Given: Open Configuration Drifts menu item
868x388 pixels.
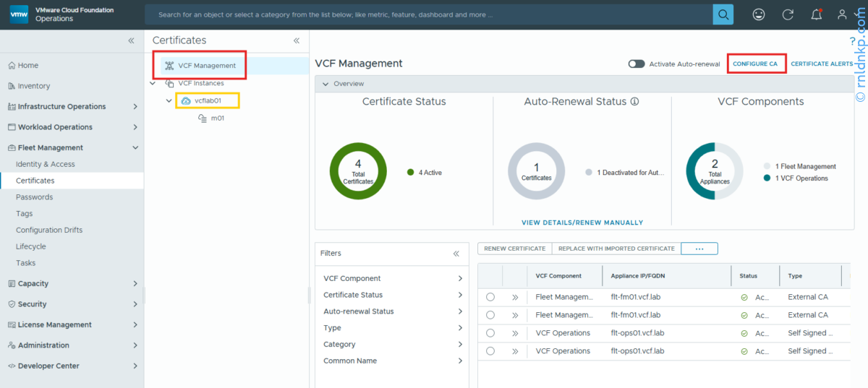Looking at the screenshot, I should click(49, 230).
